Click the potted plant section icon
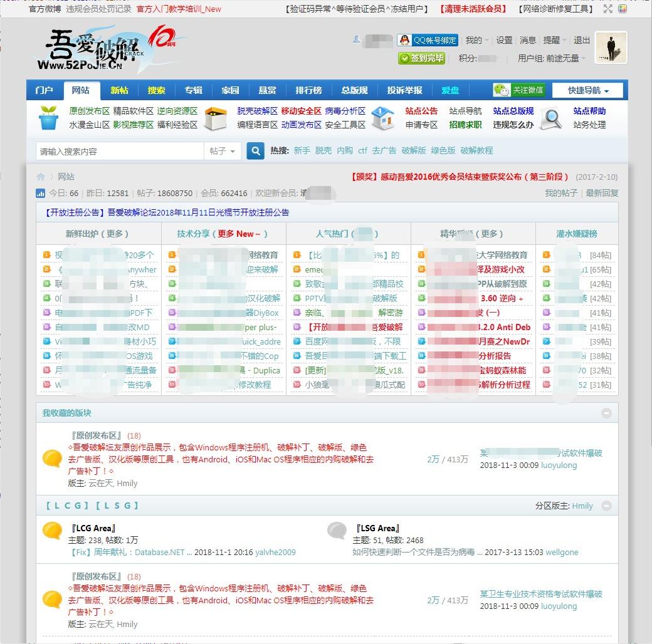 [x=49, y=118]
